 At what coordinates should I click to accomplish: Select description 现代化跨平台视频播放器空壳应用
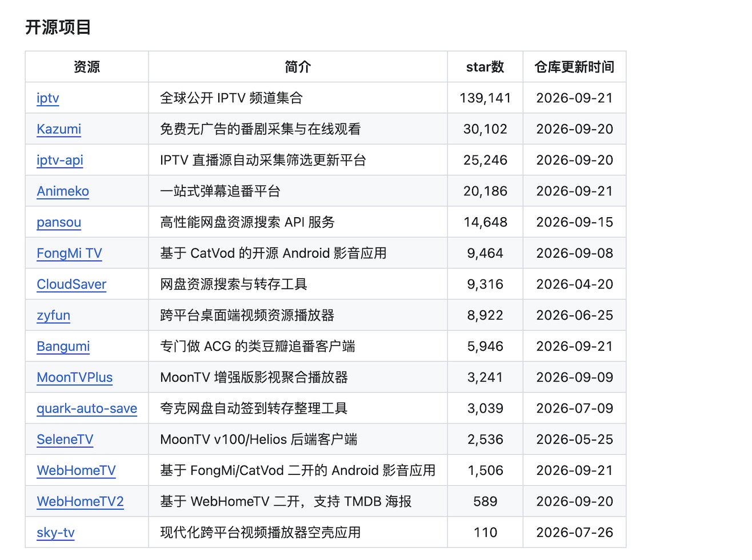coord(261,533)
